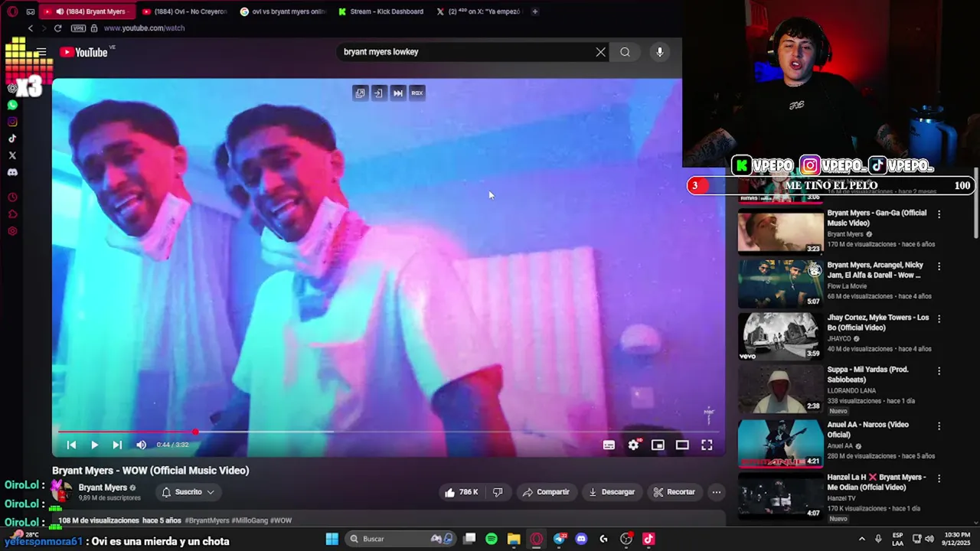
Task: Open the #WOW hashtag
Action: (281, 520)
